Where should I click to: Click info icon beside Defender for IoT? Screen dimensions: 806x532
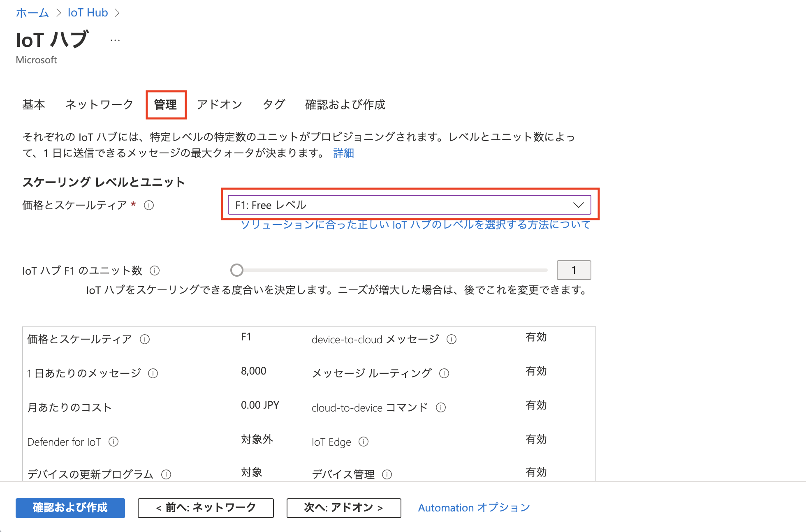tap(113, 442)
